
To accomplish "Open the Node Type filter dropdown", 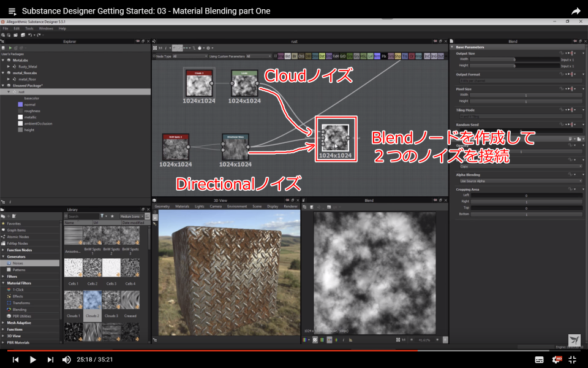I will [190, 56].
